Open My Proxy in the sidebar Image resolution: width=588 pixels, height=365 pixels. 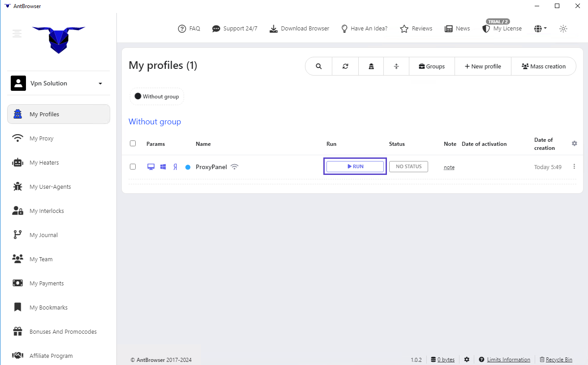41,138
